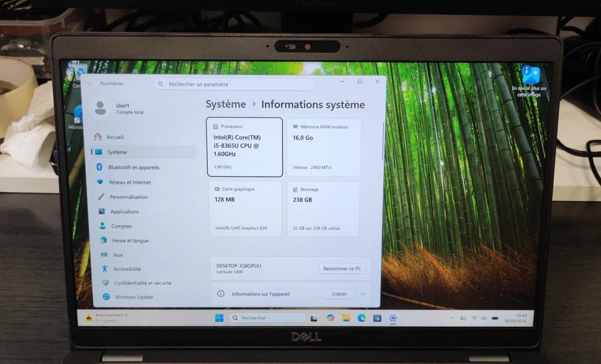Open Microsoft Store from the taskbar
Image resolution: width=601 pixels, height=364 pixels.
pyautogui.click(x=377, y=318)
